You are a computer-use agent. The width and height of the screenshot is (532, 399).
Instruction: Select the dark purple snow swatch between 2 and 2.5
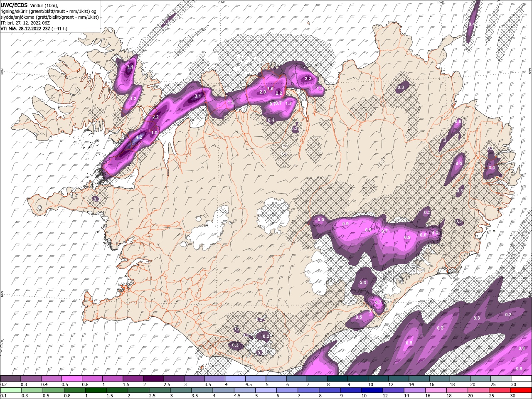pyautogui.click(x=153, y=379)
